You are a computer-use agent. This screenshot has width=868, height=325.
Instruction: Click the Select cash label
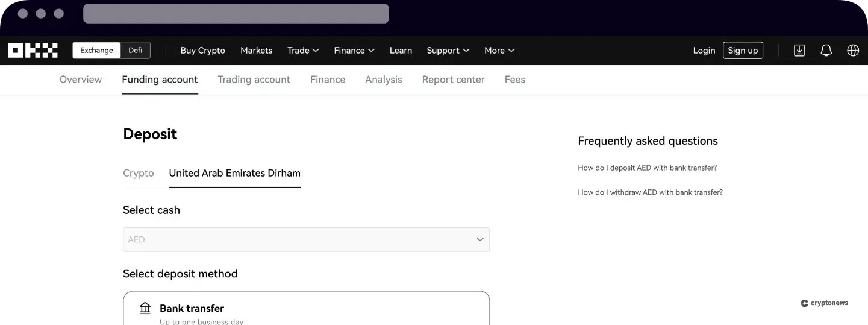pos(151,210)
